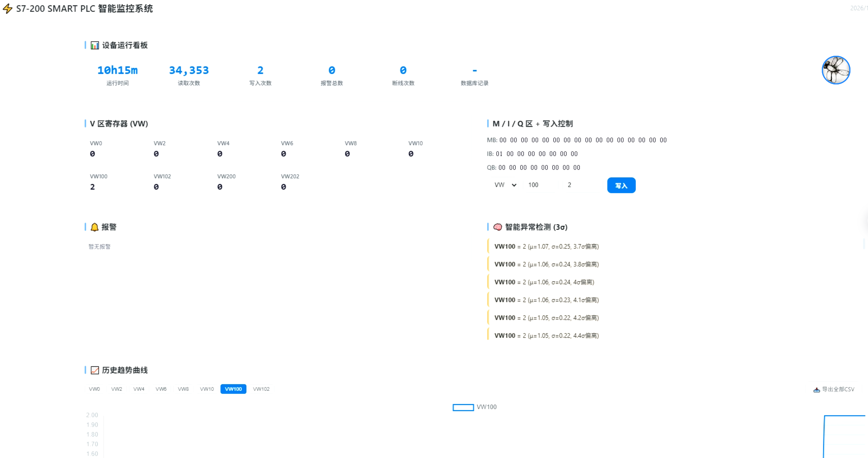Select the VW8 trend tab
Screen dimensions: 868x458
pos(183,389)
